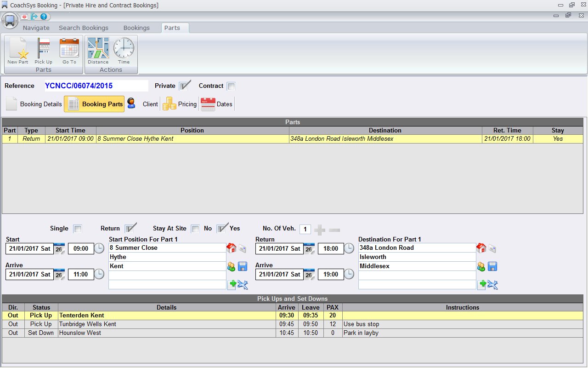Open calendar picker for Return Arrive date
This screenshot has width=588, height=368.
(309, 275)
